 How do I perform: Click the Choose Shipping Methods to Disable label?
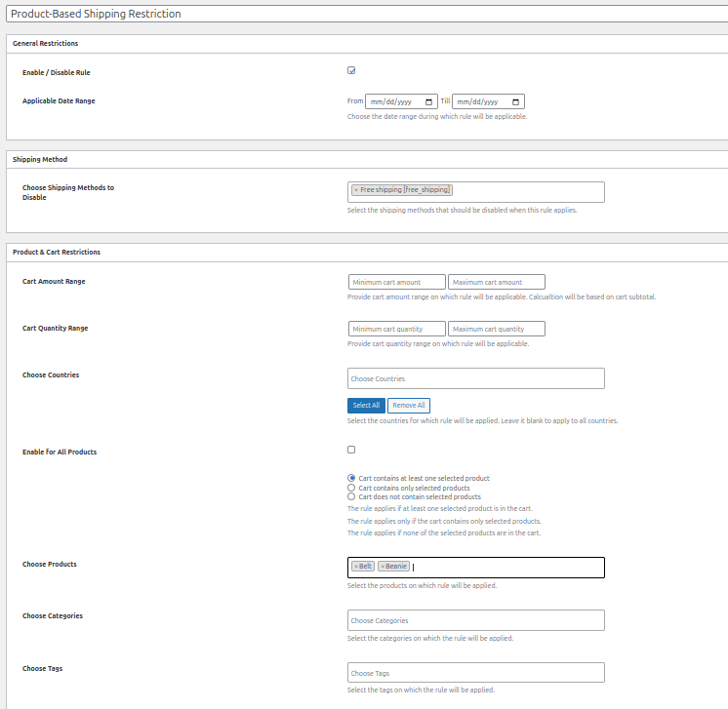(x=68, y=192)
